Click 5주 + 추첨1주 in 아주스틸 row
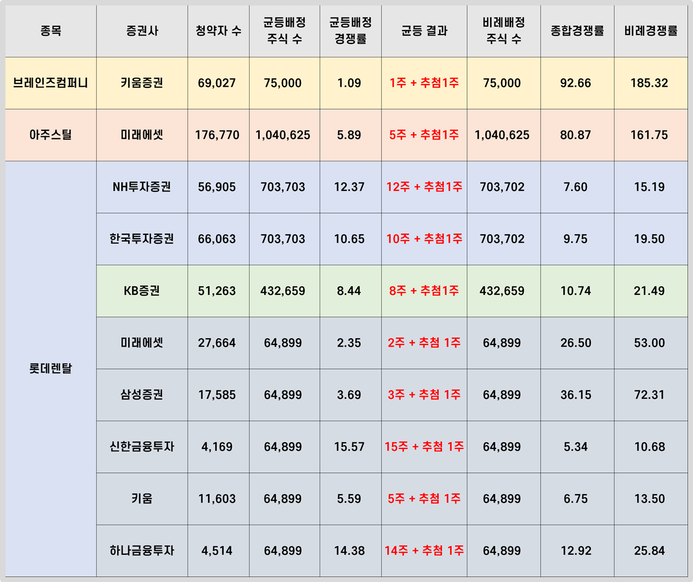 point(424,135)
